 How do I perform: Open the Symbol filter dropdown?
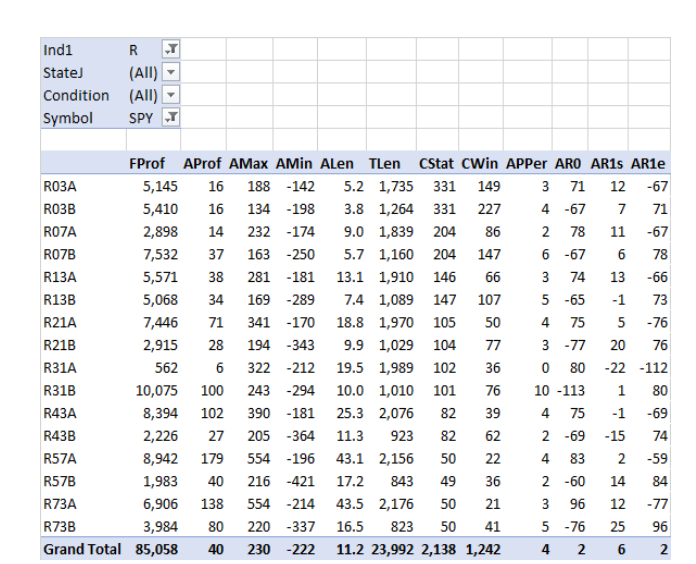click(171, 118)
